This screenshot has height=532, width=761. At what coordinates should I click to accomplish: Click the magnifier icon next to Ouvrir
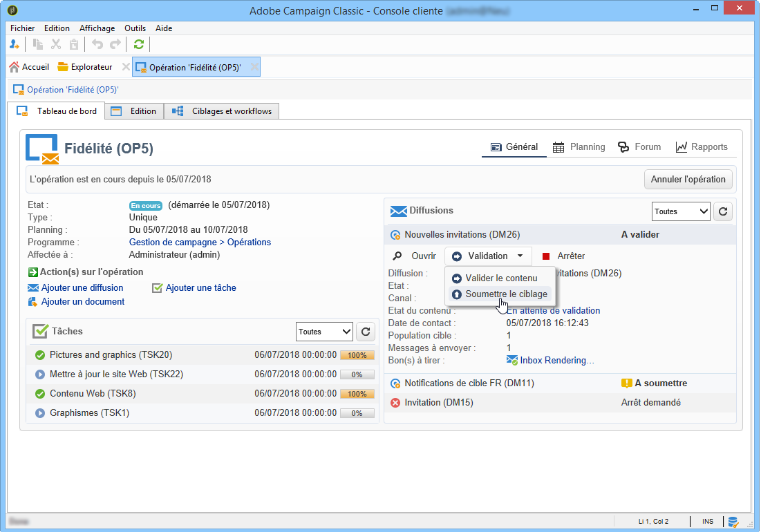tap(397, 256)
